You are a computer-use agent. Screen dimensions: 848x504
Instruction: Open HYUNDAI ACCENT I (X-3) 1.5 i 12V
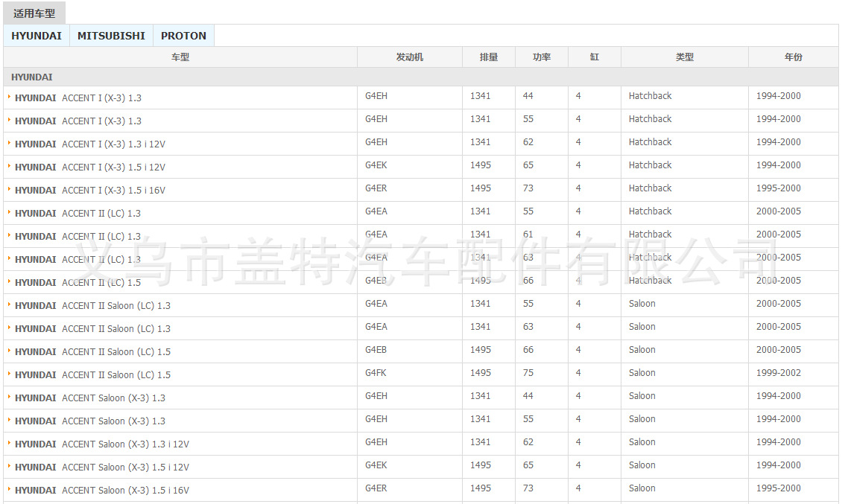coord(89,168)
